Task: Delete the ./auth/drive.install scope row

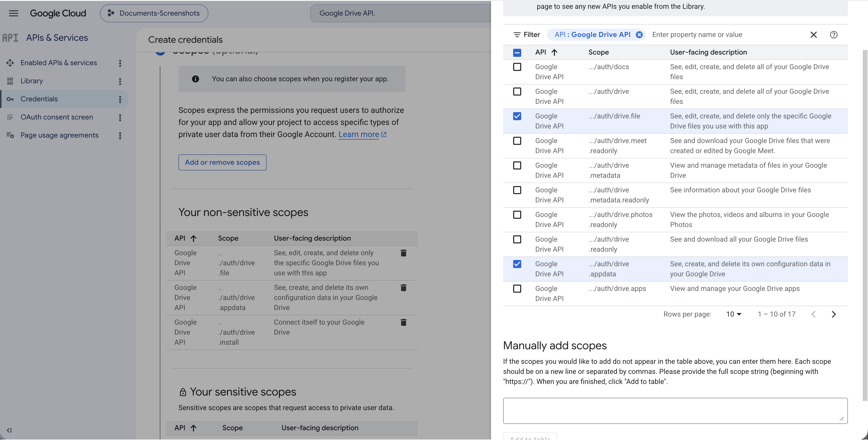Action: [403, 322]
